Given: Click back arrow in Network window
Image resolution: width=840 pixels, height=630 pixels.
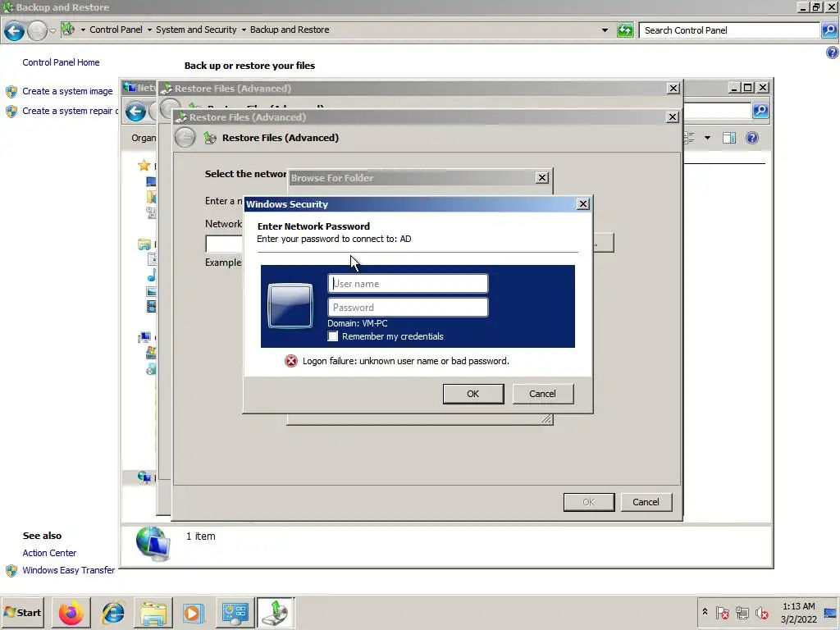Looking at the screenshot, I should coord(135,112).
